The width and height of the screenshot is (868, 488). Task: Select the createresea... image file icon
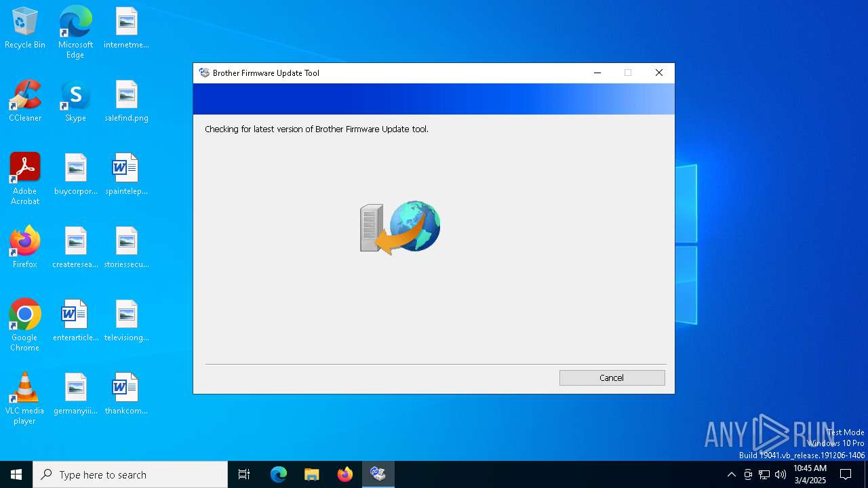click(x=75, y=248)
